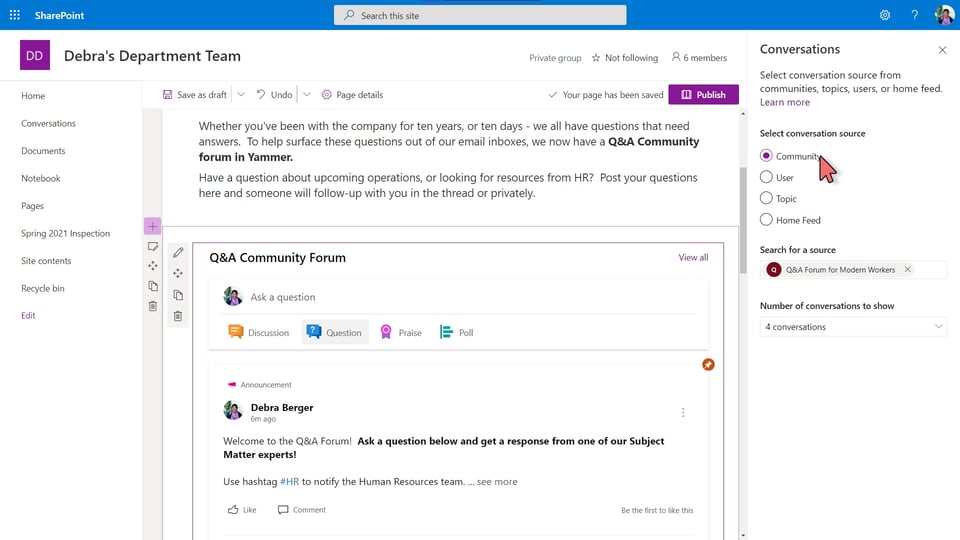
Task: Select the Home Feed conversation source
Action: point(766,219)
